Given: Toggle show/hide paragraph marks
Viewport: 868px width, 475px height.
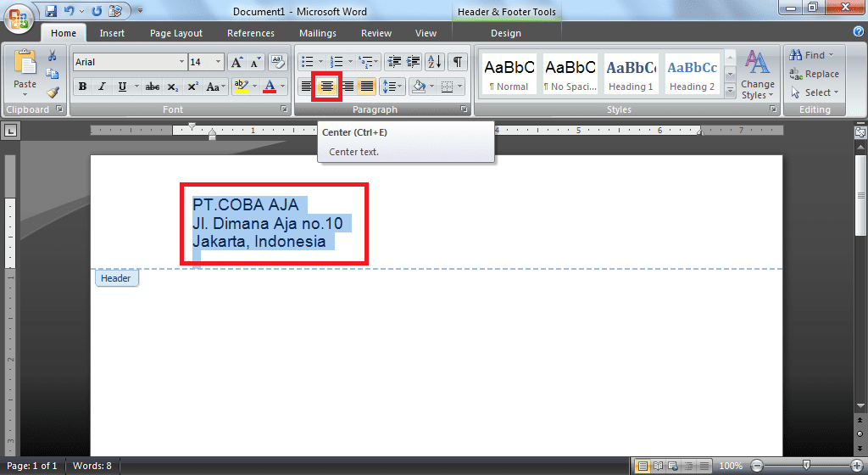Looking at the screenshot, I should pyautogui.click(x=457, y=62).
